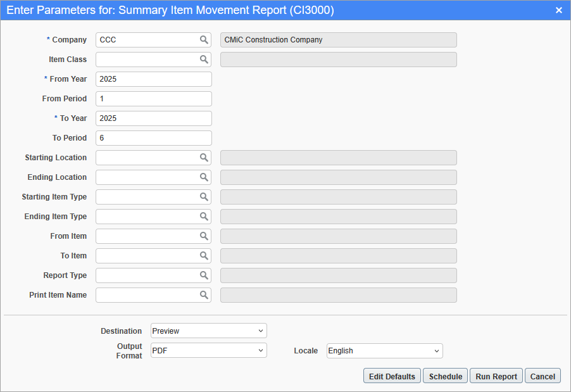Open the To Item lookup search icon
The image size is (571, 392).
pos(204,255)
